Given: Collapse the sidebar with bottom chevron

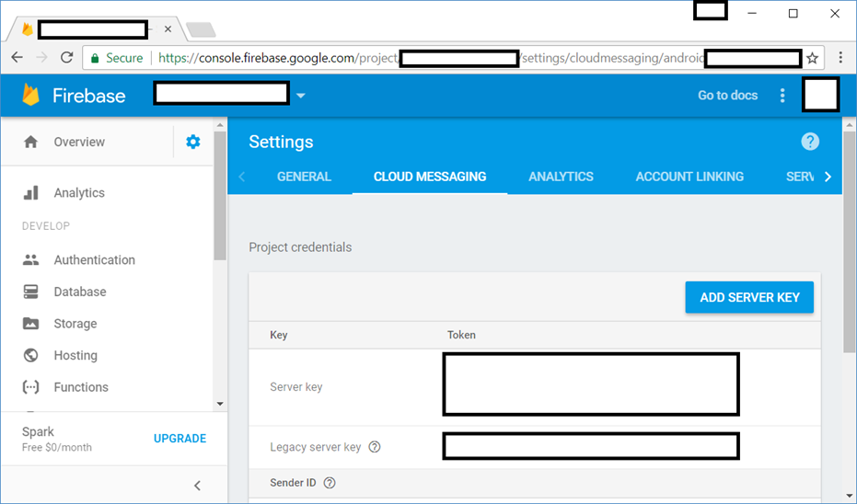Looking at the screenshot, I should click(198, 485).
